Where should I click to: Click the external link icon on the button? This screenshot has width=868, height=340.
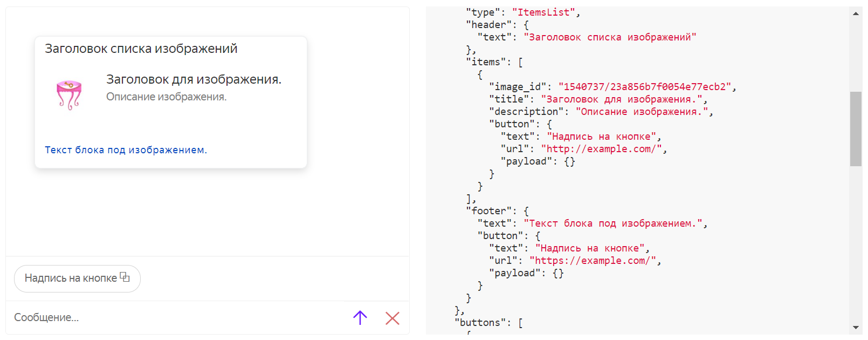[125, 277]
